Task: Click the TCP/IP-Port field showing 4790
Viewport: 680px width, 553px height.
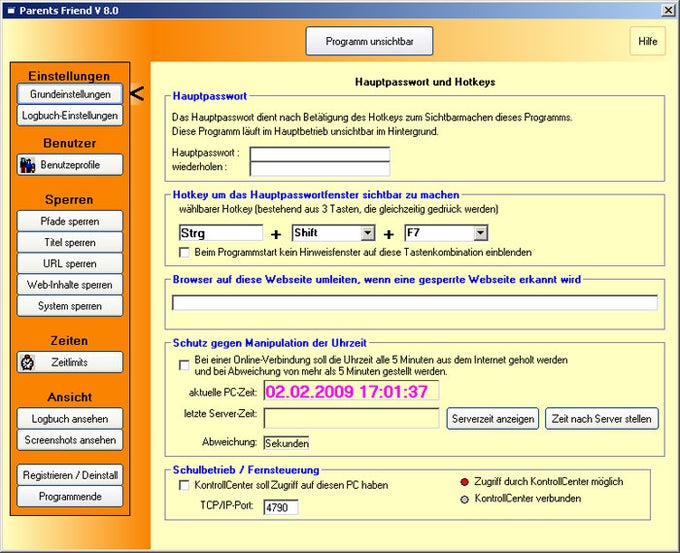Action: [x=281, y=507]
